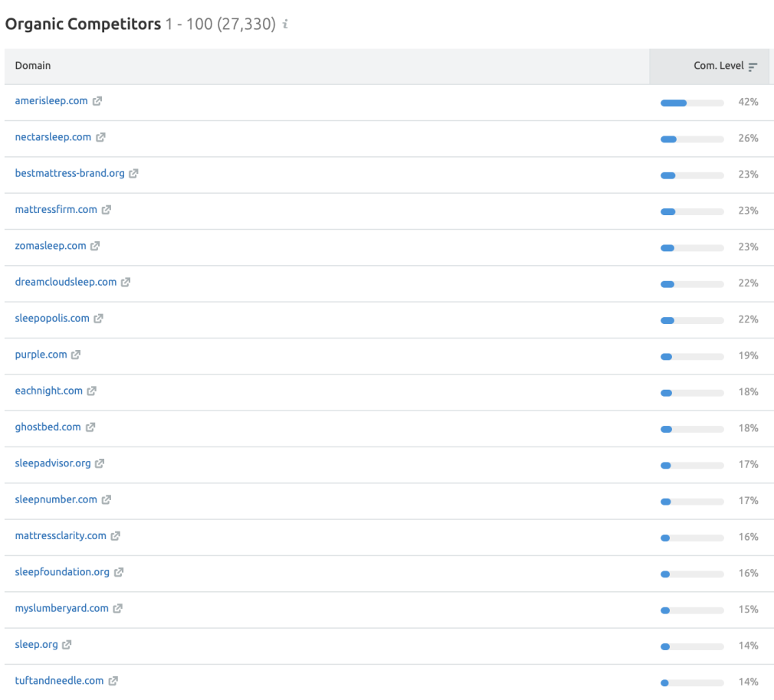Open purple.com via its external link icon
Viewport: 774px width, 700px height.
pos(74,354)
